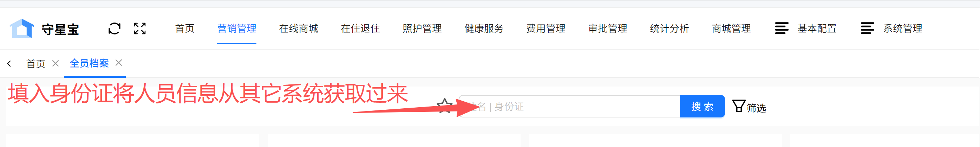Open the 筛选 funnel filter
This screenshot has width=980, height=147.
coord(749,107)
